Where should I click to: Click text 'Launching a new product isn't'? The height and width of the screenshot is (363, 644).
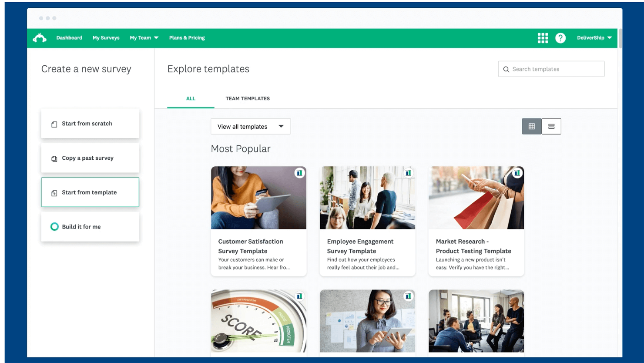471,260
